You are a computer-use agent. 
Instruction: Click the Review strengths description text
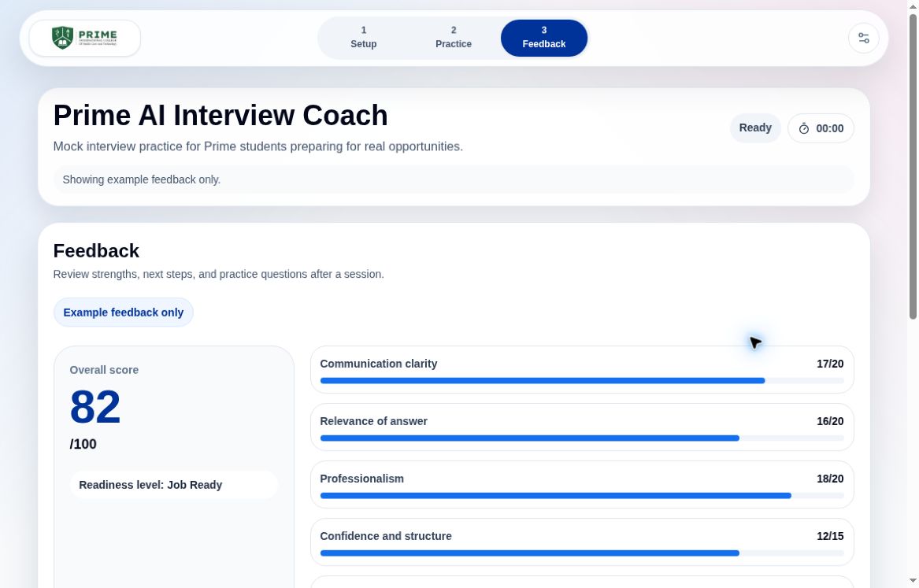[219, 274]
